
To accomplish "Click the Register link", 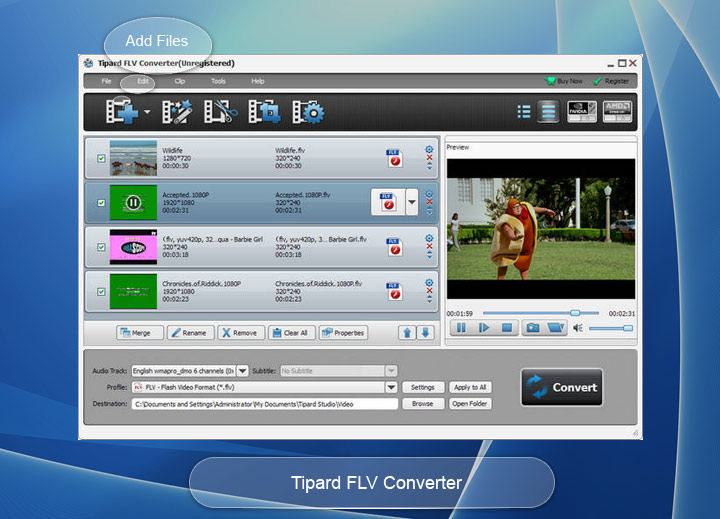I will pyautogui.click(x=611, y=81).
